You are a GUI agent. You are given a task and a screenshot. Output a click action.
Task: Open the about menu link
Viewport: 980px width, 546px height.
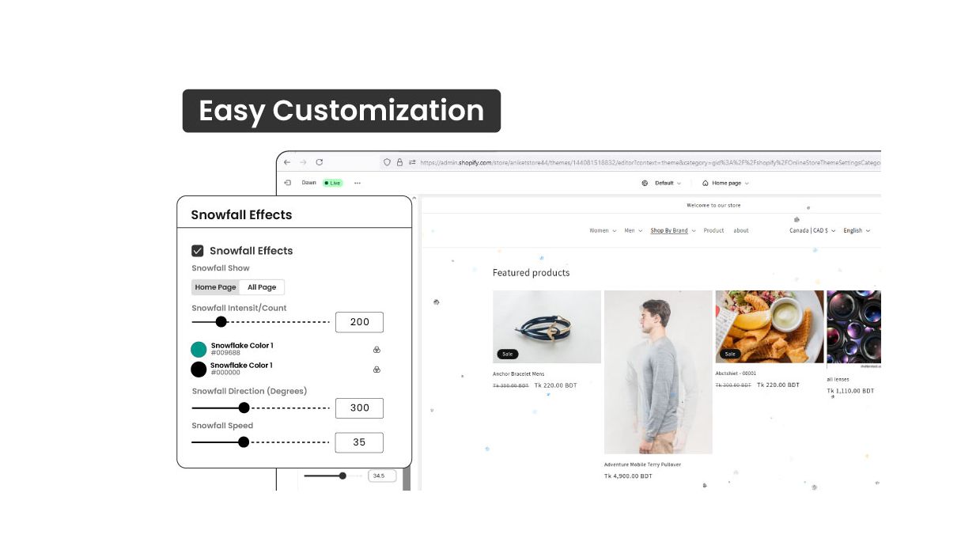[x=741, y=231]
